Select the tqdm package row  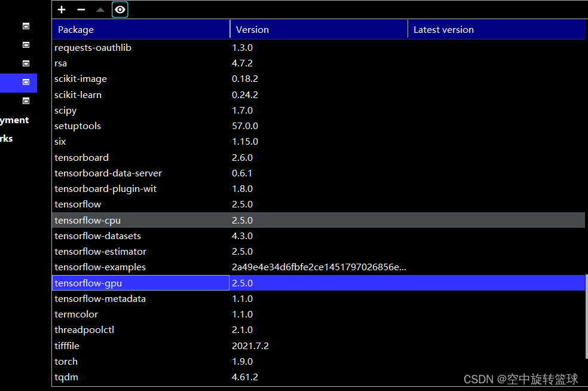click(318, 377)
